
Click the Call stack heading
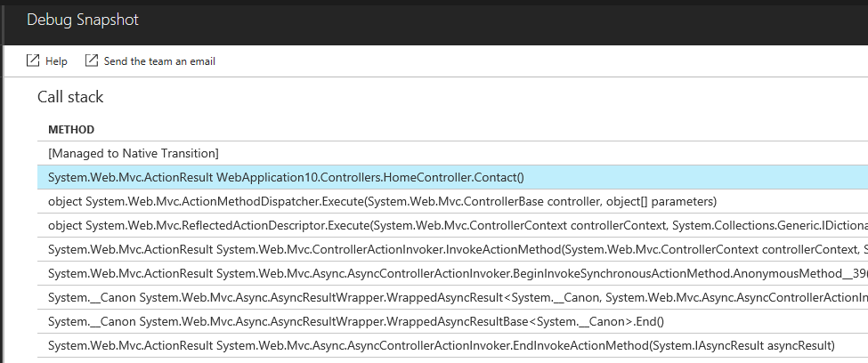coord(70,97)
